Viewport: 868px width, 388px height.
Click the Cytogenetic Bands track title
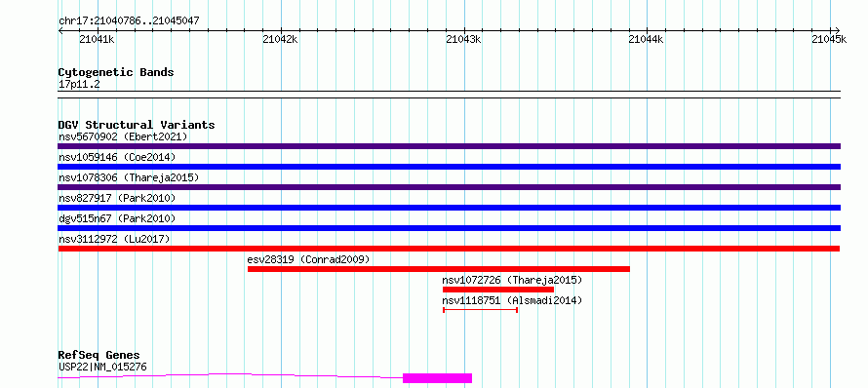(116, 72)
